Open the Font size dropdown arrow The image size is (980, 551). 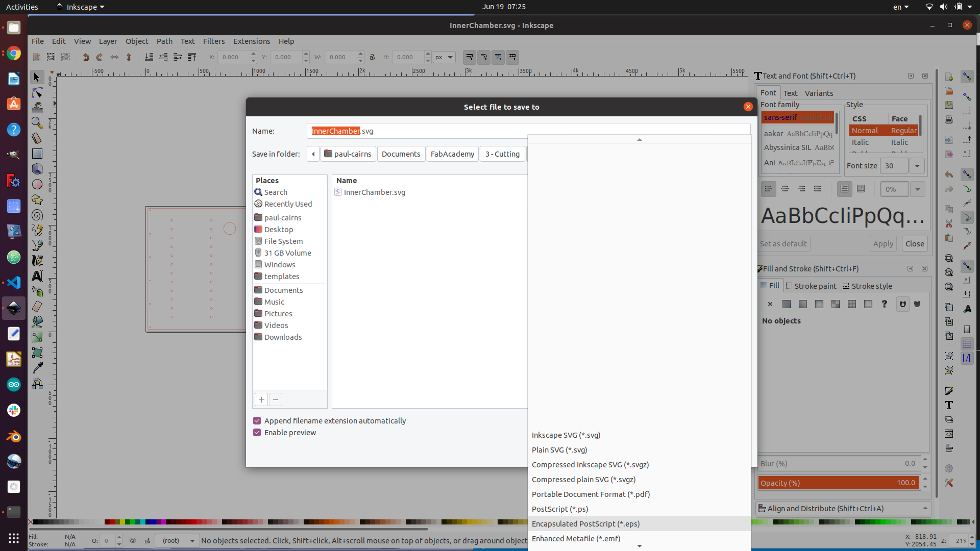point(917,166)
